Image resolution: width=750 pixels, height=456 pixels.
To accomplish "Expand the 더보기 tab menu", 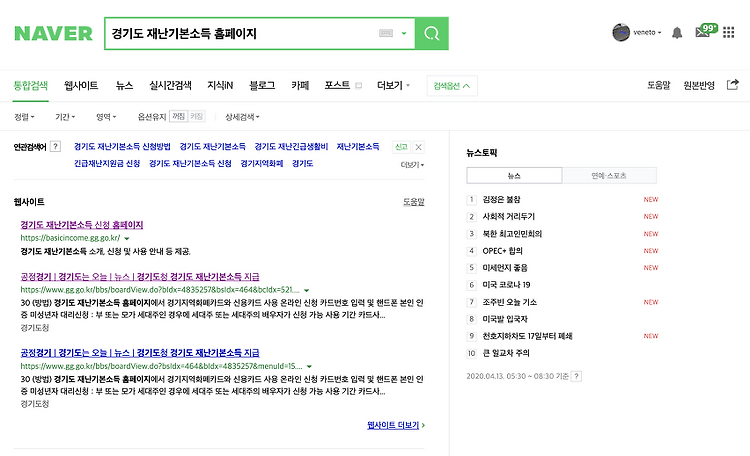I will [393, 86].
